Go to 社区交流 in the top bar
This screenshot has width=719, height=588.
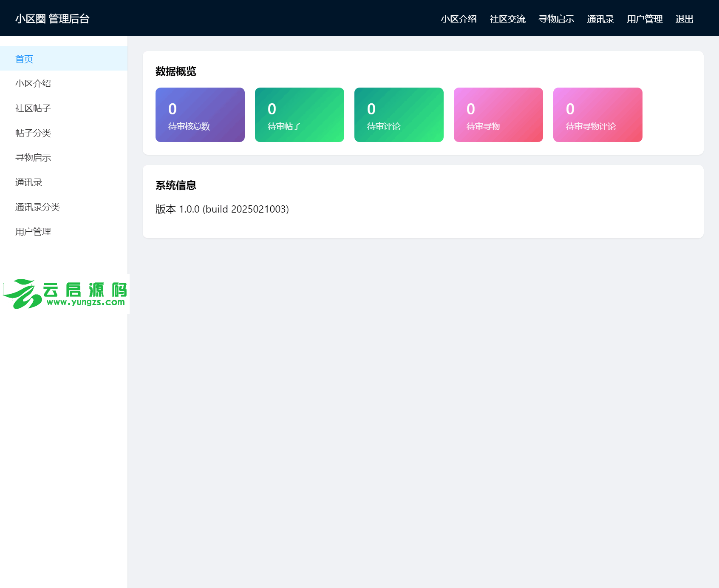tap(507, 19)
